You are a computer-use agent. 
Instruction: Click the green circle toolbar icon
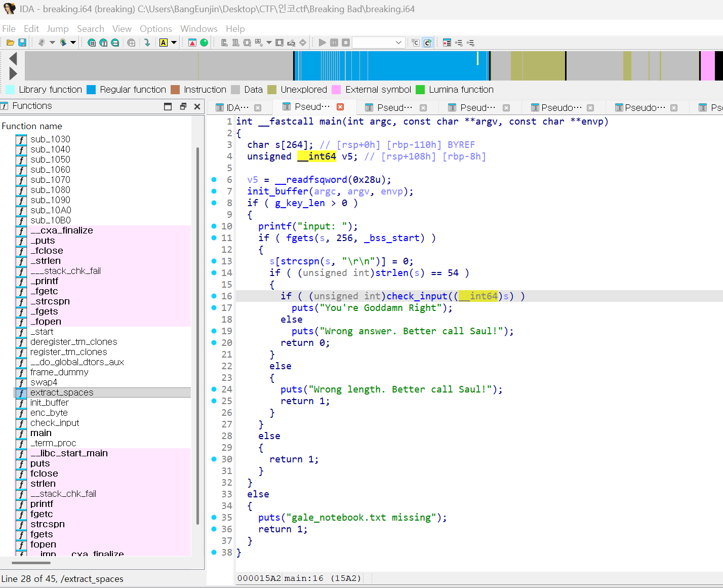point(204,43)
